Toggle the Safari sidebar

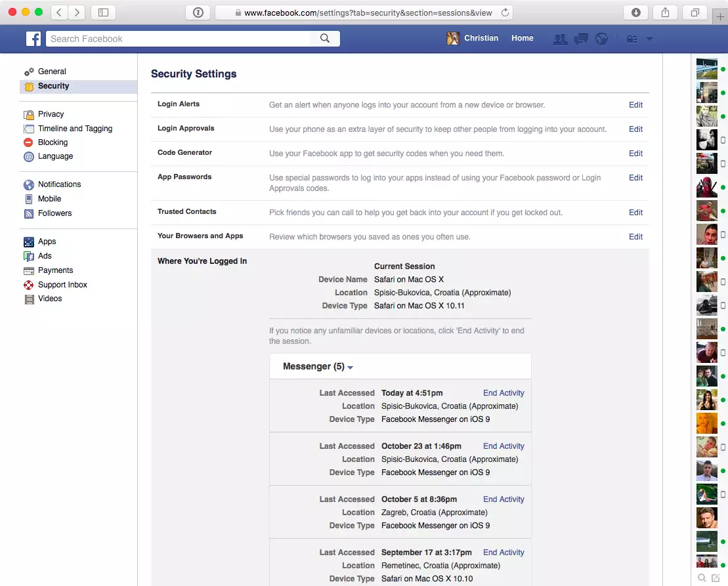[x=103, y=12]
